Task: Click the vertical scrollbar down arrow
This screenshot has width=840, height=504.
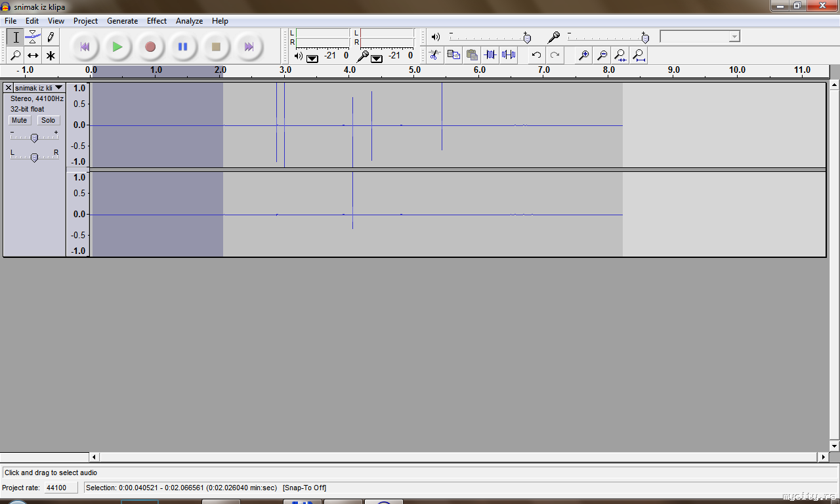Action: (835, 447)
